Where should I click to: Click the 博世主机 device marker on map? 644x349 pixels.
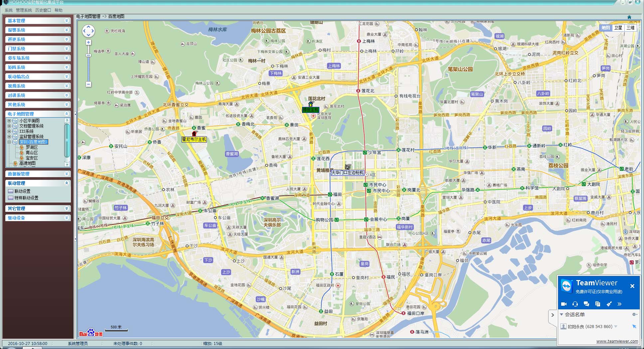pyautogui.click(x=311, y=104)
